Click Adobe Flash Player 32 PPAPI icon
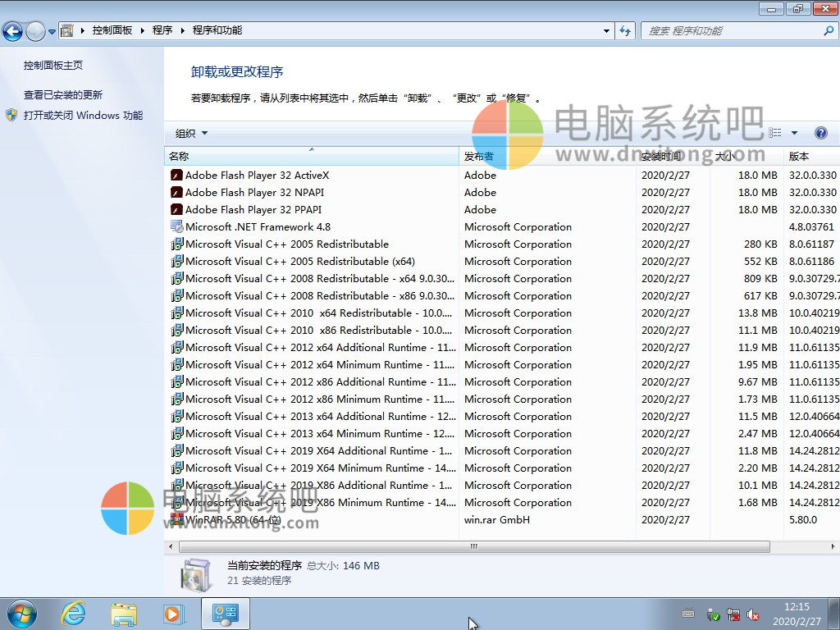The width and height of the screenshot is (840, 630). pos(176,209)
